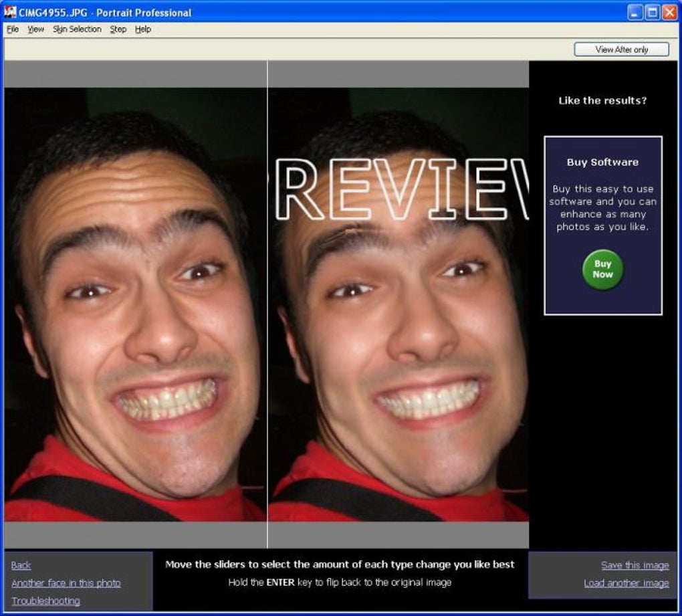Image resolution: width=682 pixels, height=616 pixels.
Task: Open the Help menu
Action: [142, 29]
